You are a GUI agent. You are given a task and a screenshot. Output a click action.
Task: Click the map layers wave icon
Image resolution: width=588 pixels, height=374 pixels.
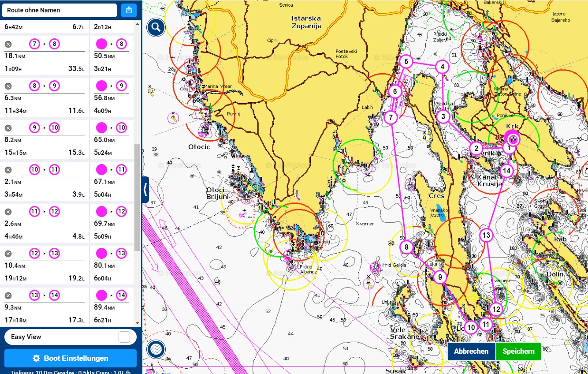(x=156, y=349)
